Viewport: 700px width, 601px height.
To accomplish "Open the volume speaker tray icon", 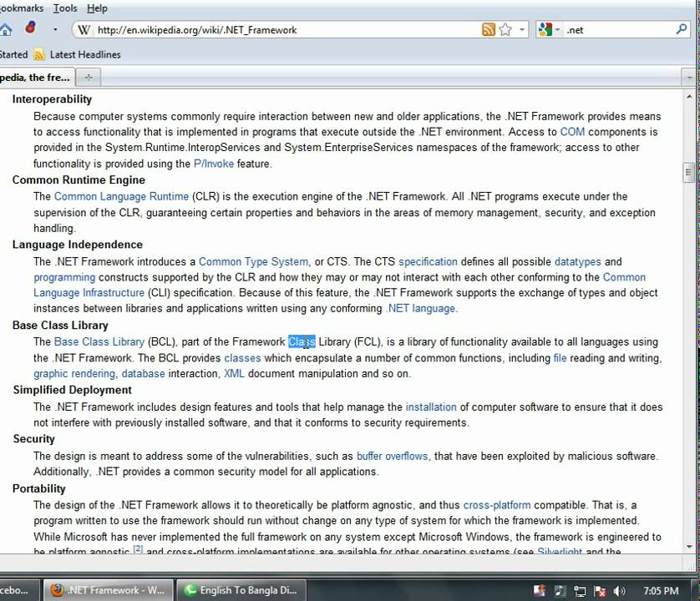I will pyautogui.click(x=620, y=591).
